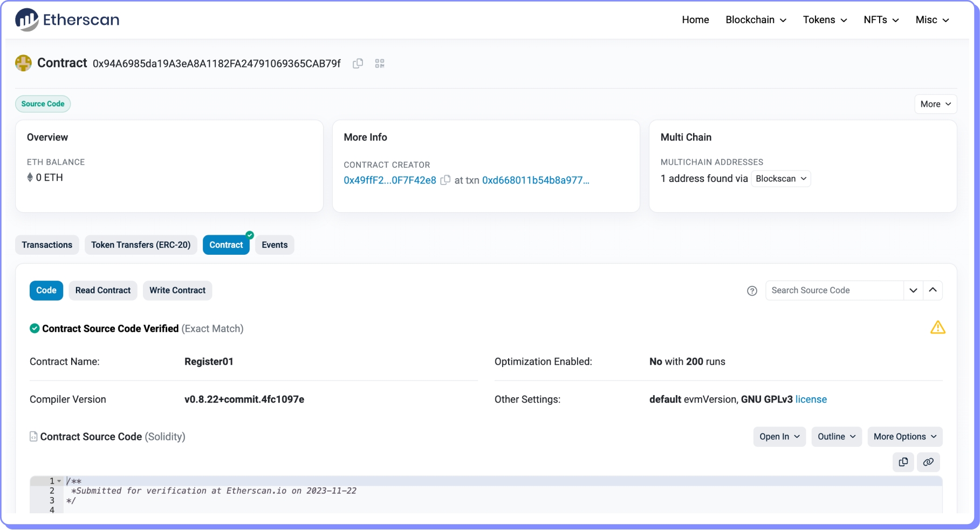The image size is (980, 530).
Task: Expand the Open In dropdown
Action: pos(779,437)
